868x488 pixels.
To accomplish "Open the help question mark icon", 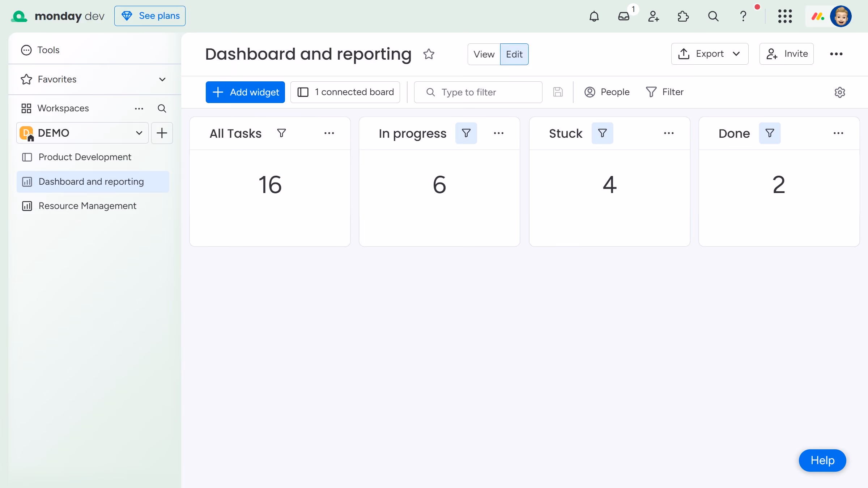I will coord(743,16).
